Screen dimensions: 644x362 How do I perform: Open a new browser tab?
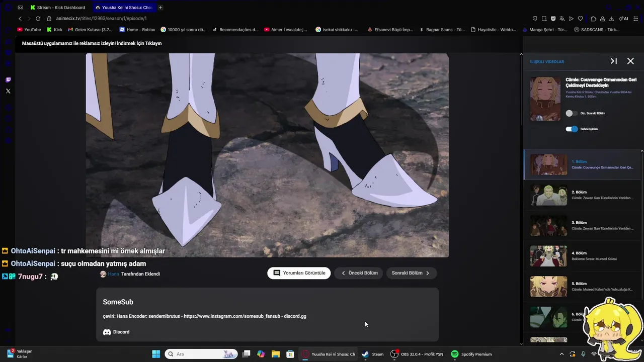click(160, 8)
